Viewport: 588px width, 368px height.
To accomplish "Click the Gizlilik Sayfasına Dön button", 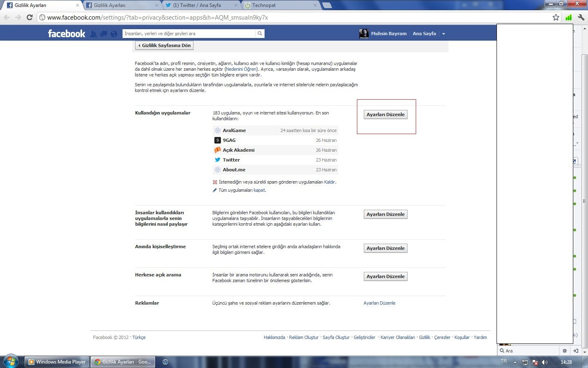I will tap(164, 45).
